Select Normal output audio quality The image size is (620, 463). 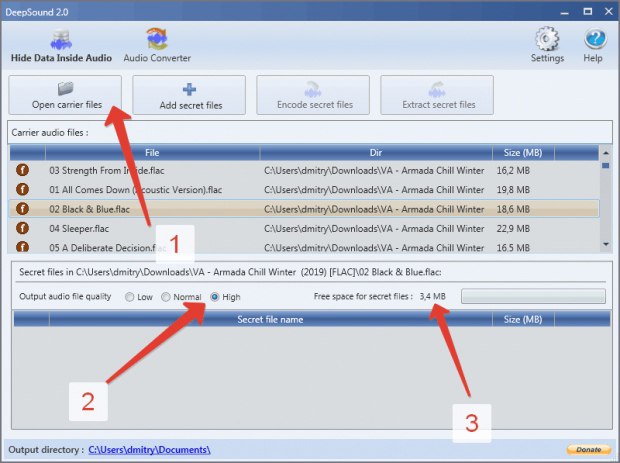(166, 297)
